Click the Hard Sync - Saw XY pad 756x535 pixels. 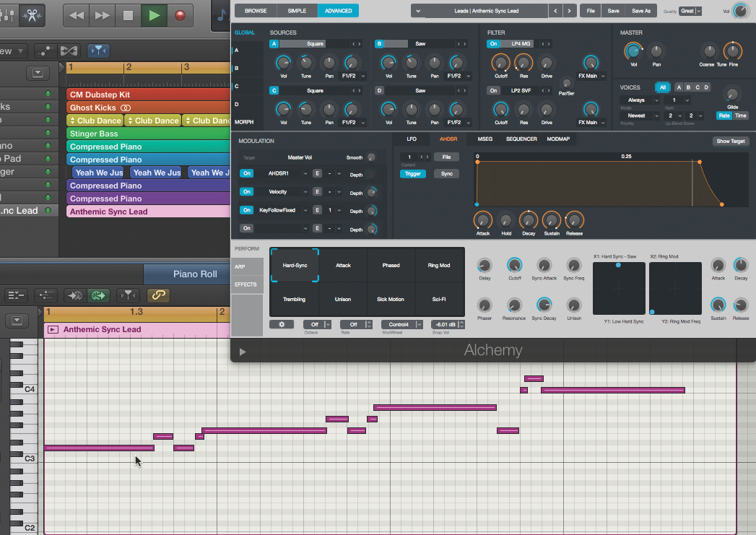coord(619,288)
